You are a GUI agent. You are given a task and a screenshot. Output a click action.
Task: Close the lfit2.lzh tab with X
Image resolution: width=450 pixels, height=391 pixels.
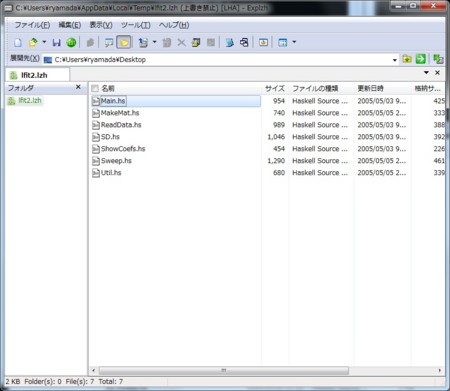(x=438, y=72)
